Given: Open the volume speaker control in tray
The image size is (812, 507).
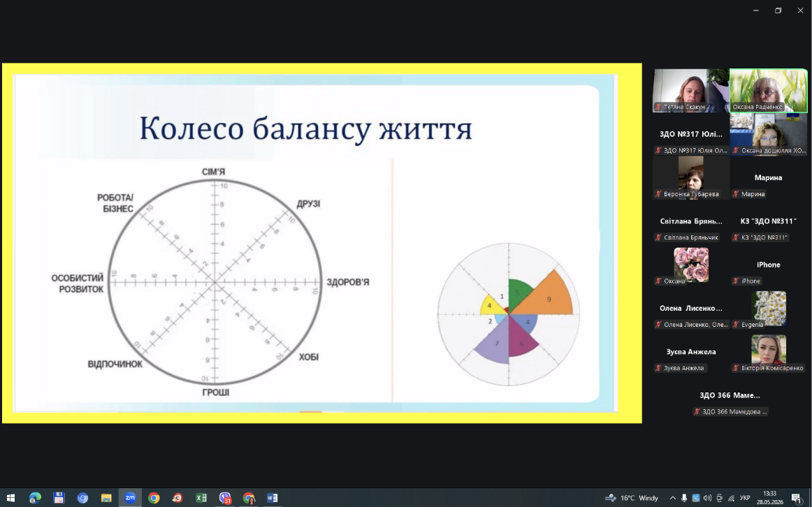Looking at the screenshot, I should (707, 498).
